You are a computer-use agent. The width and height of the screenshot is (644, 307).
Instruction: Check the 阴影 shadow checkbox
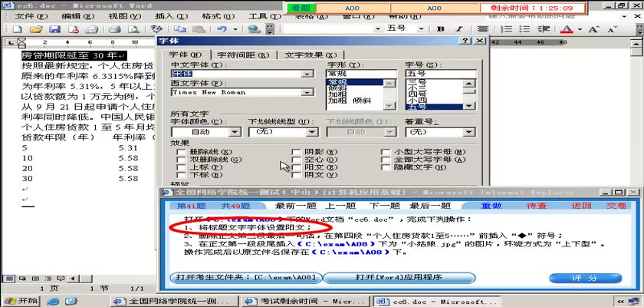pos(296,152)
